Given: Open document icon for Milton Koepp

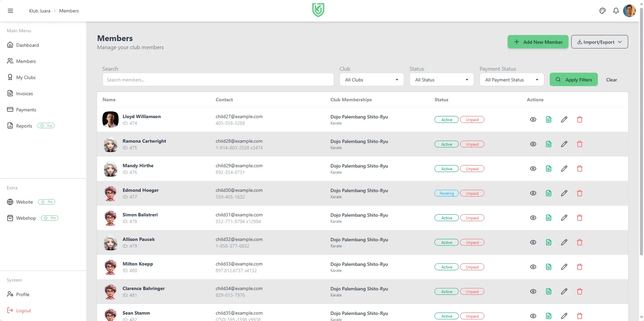Looking at the screenshot, I should pos(549,267).
